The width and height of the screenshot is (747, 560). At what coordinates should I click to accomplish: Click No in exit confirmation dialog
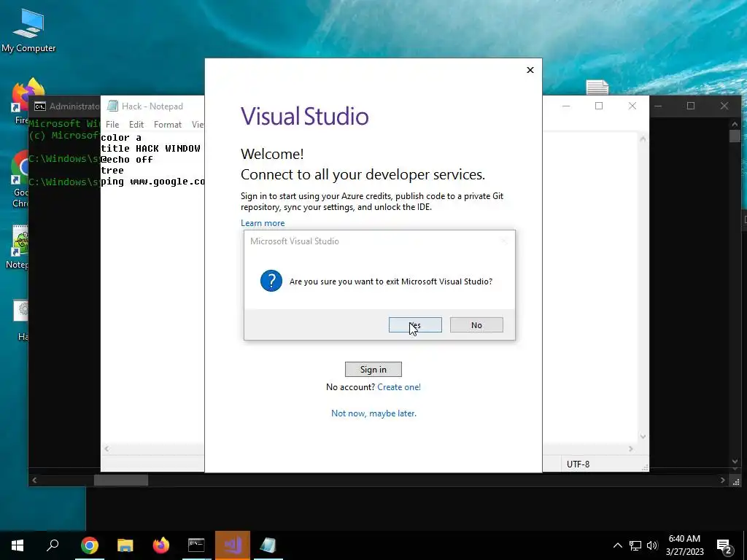[x=476, y=324]
